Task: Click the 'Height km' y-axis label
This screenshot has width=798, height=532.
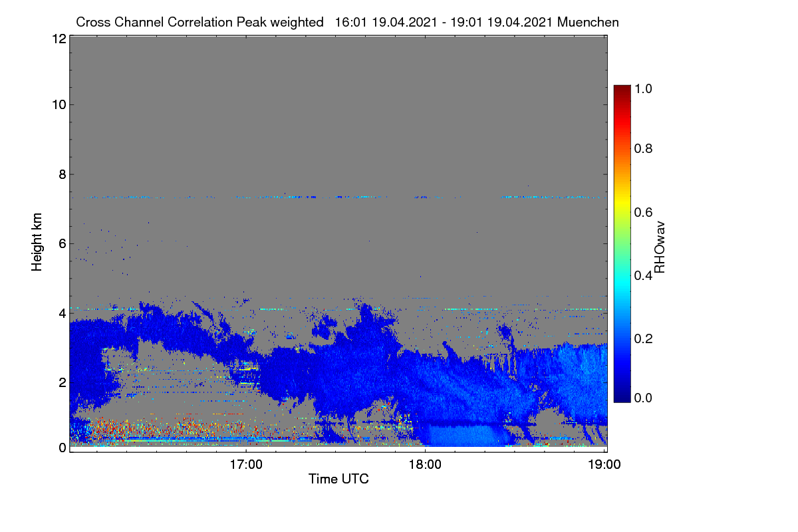Action: [37, 242]
